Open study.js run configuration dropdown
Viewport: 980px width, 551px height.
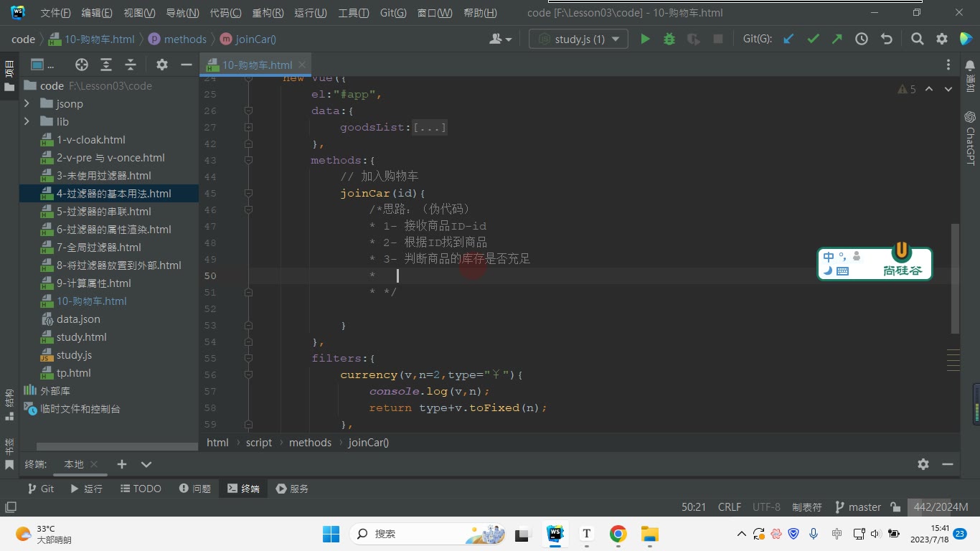(578, 39)
